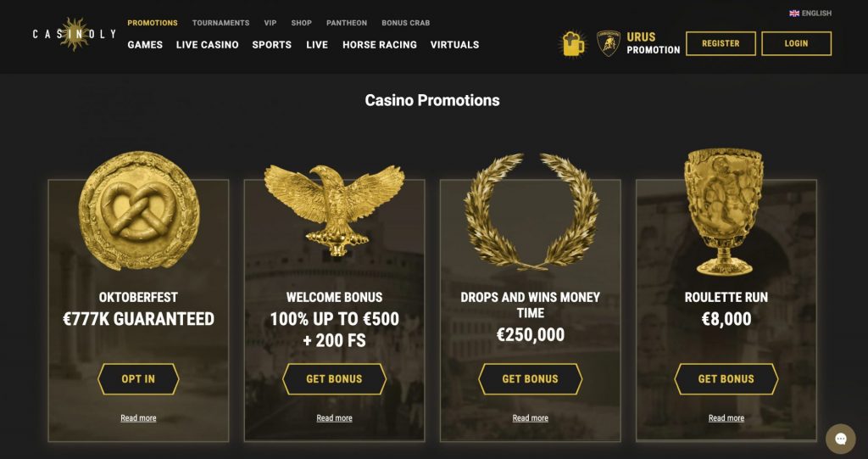
Task: Open the Urus Promotion link
Action: (x=653, y=43)
